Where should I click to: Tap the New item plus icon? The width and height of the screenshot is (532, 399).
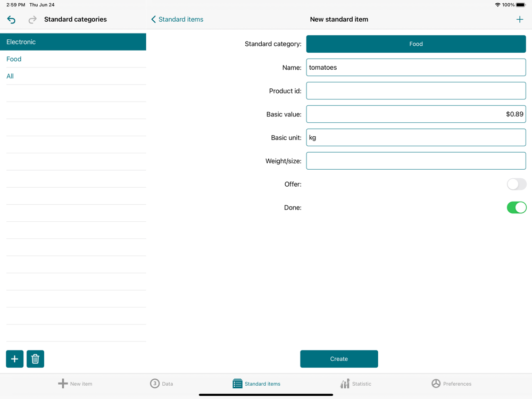coord(63,384)
